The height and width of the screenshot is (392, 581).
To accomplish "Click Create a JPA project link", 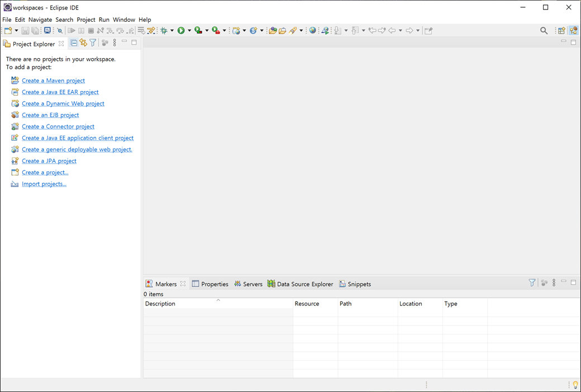I will pos(49,161).
